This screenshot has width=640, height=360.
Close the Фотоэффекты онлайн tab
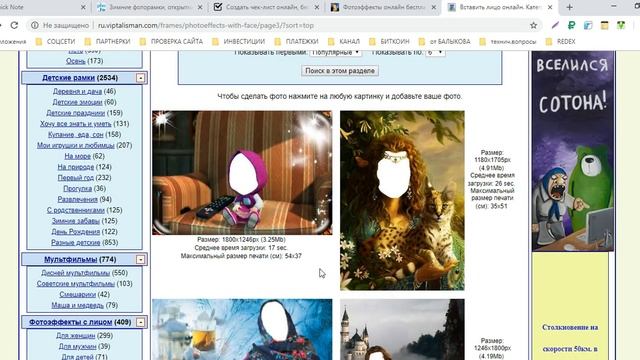(433, 7)
